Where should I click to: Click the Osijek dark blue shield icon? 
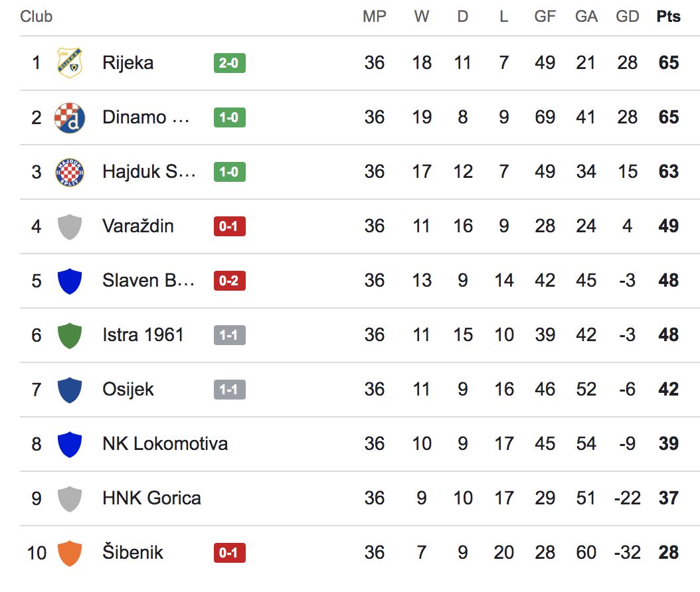70,390
